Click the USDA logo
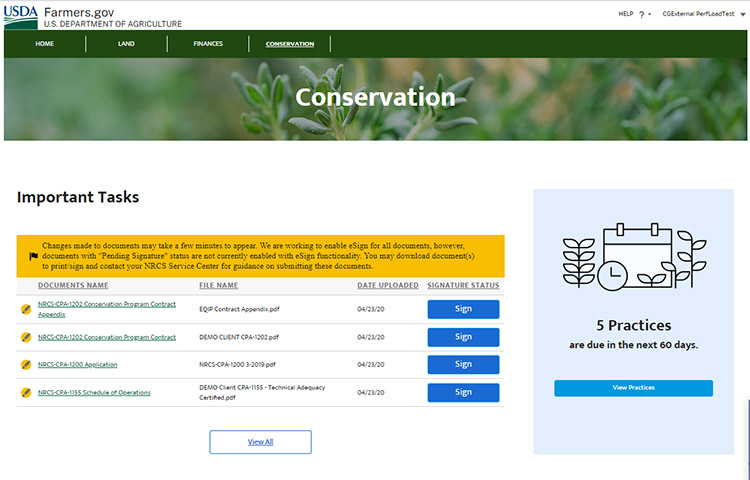750x480 pixels. (x=21, y=17)
